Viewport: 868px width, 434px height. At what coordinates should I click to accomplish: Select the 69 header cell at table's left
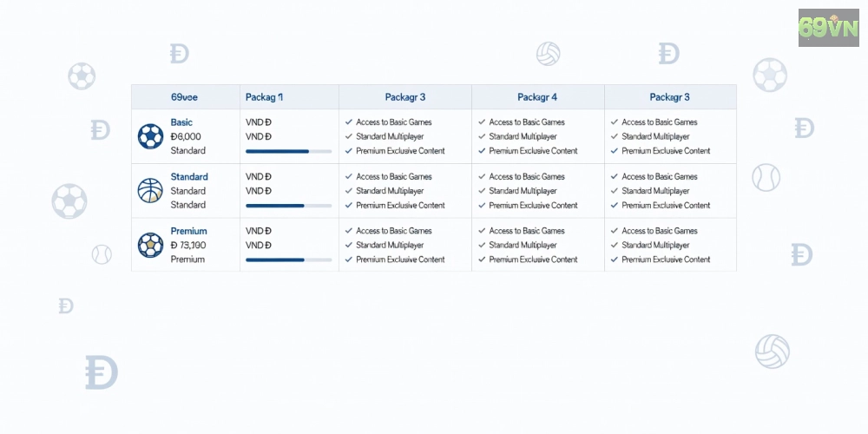(x=184, y=97)
